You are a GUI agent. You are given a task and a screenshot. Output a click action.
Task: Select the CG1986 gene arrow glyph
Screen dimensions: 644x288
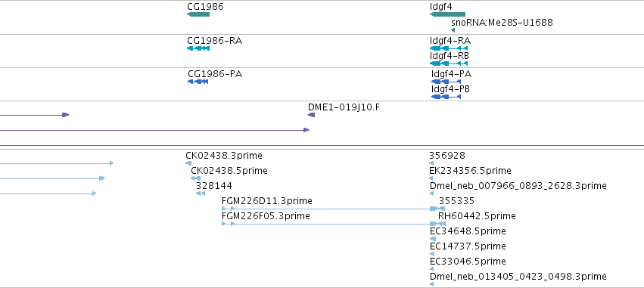[198, 14]
